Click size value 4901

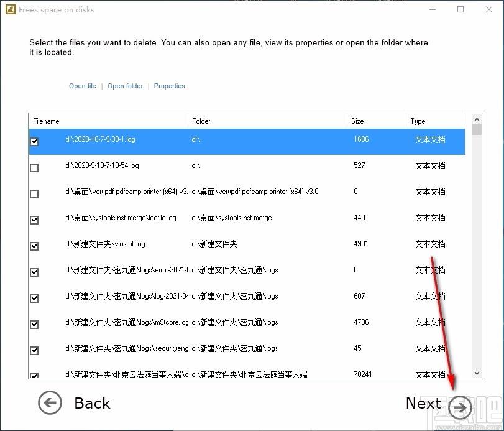click(361, 244)
